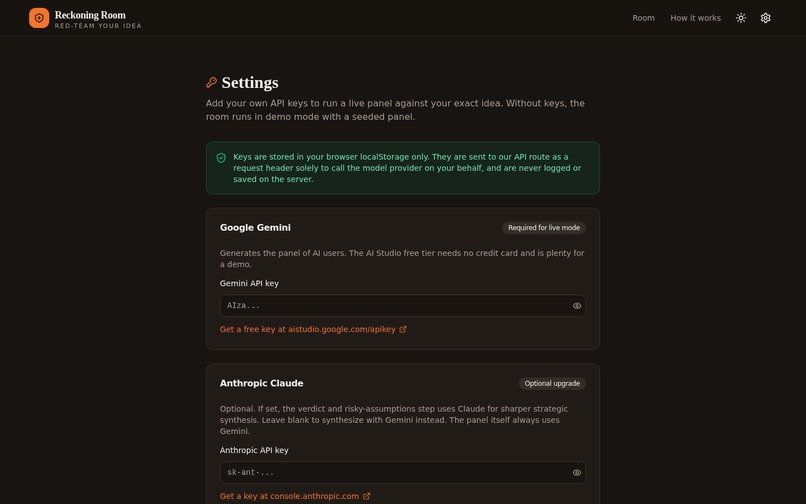806x504 pixels.
Task: Reveal the Anthropic API key with the eye icon
Action: pyautogui.click(x=577, y=473)
